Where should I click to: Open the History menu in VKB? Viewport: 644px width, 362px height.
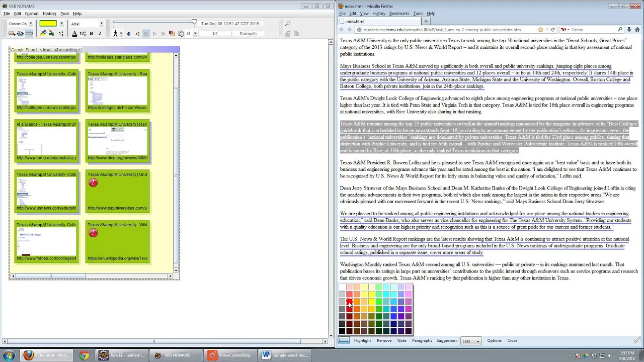49,14
